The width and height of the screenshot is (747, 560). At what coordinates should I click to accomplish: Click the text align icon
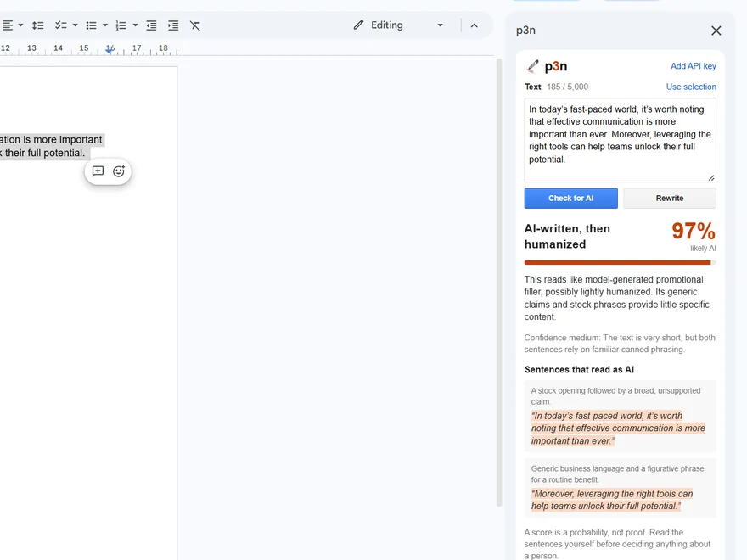pos(7,25)
